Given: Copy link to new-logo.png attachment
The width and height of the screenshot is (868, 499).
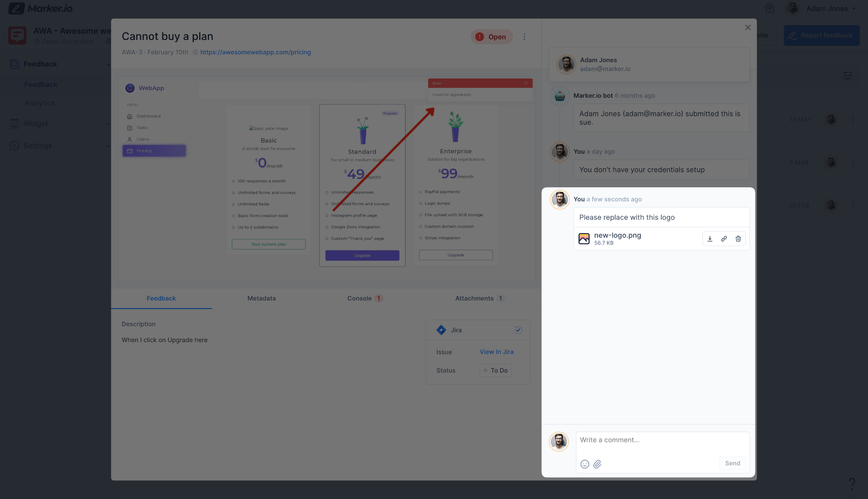Looking at the screenshot, I should coord(724,239).
